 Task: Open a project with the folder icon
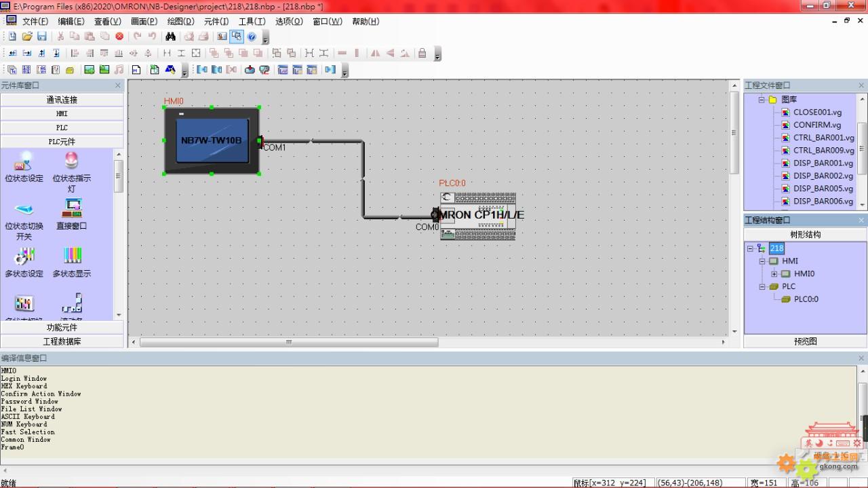[27, 36]
